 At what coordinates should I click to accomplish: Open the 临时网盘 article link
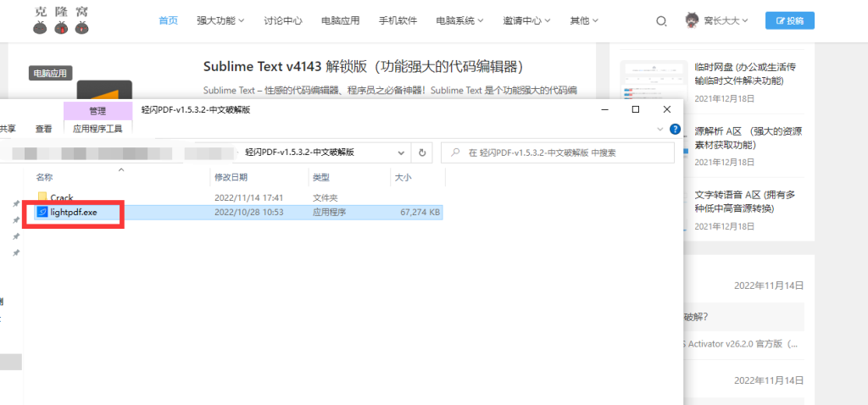point(745,75)
